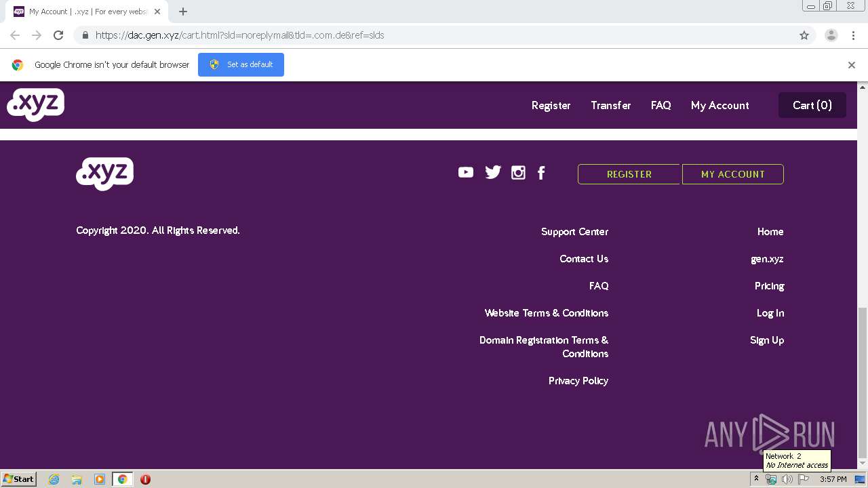This screenshot has width=868, height=488.
Task: Go back with the browser back arrow
Action: pos(15,35)
